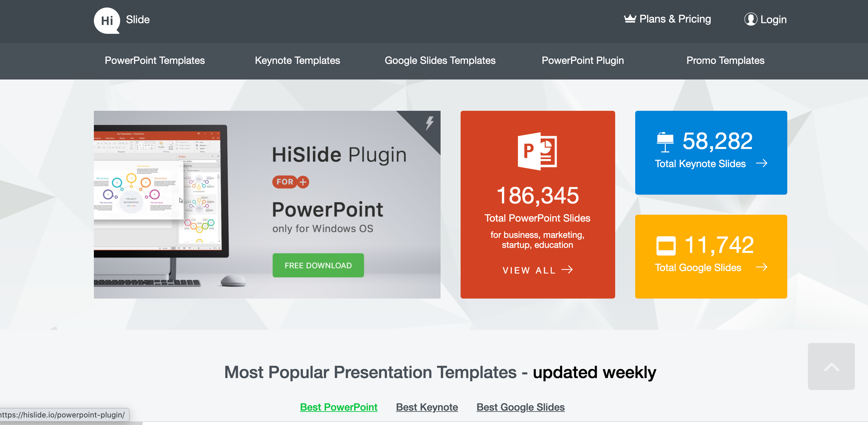Click the lightning bolt icon on plugin banner
Viewport: 868px width, 425px height.
pos(429,123)
